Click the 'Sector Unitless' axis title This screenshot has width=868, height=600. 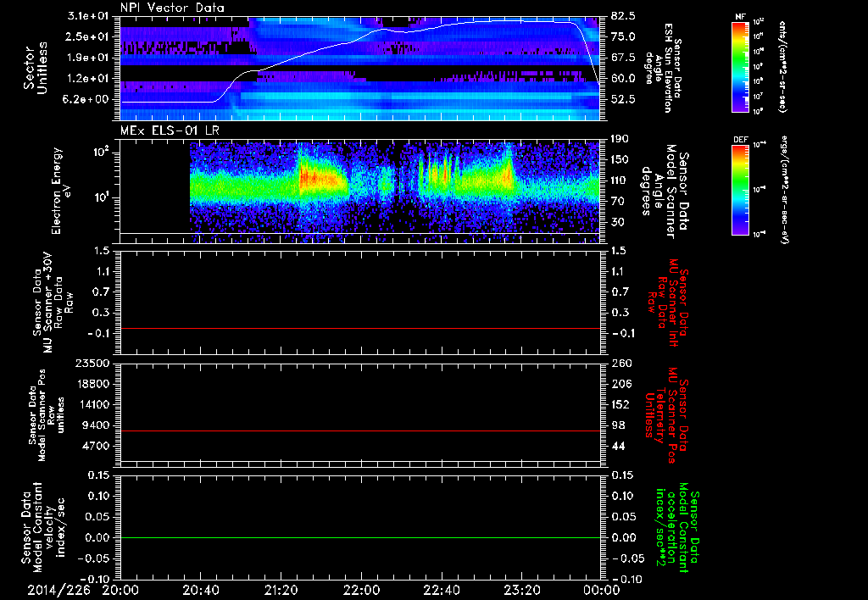pos(36,68)
